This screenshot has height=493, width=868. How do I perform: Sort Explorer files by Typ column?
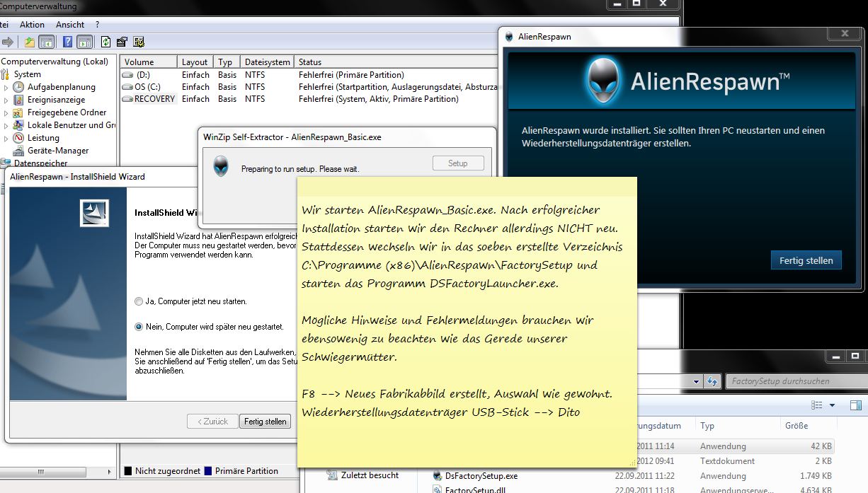(x=736, y=426)
